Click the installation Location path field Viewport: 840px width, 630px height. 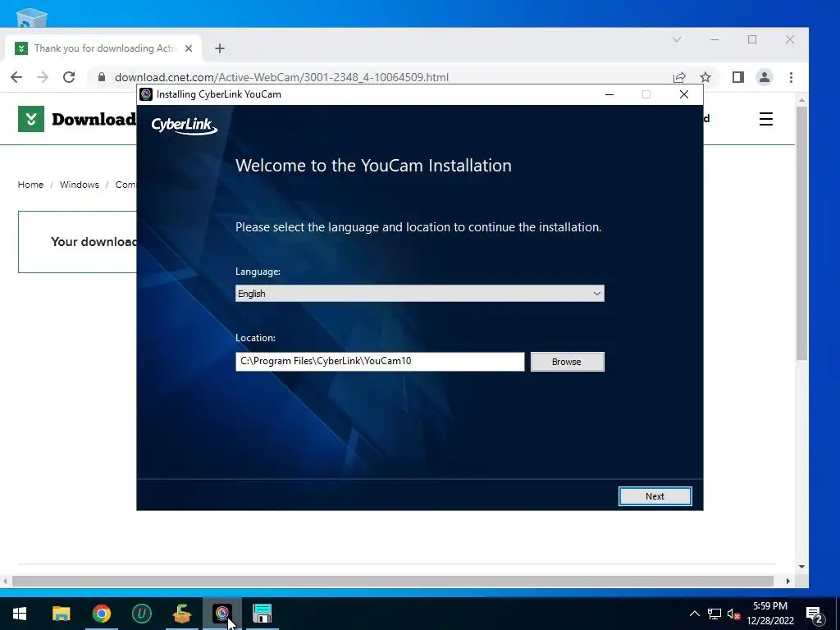380,361
